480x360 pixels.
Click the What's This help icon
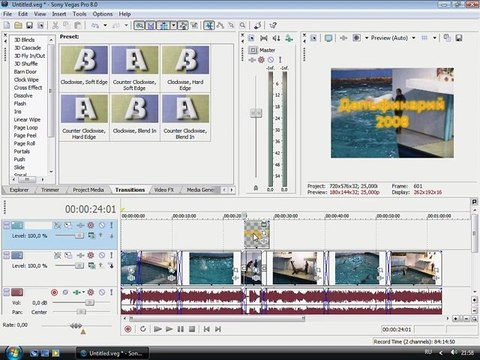point(273,25)
